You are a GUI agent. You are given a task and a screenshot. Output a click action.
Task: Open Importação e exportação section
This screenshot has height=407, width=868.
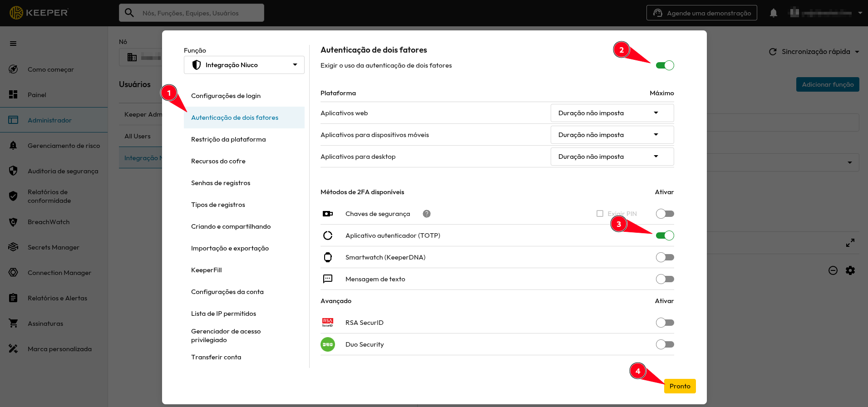point(244,248)
